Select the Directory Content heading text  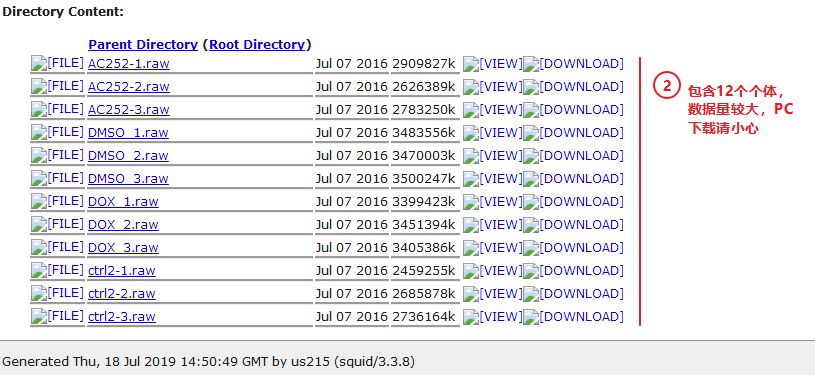point(63,12)
